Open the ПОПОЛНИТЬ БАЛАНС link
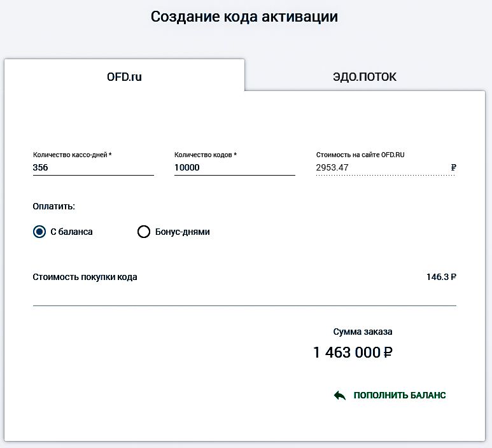Viewport: 492px width, 448px height. (x=400, y=395)
